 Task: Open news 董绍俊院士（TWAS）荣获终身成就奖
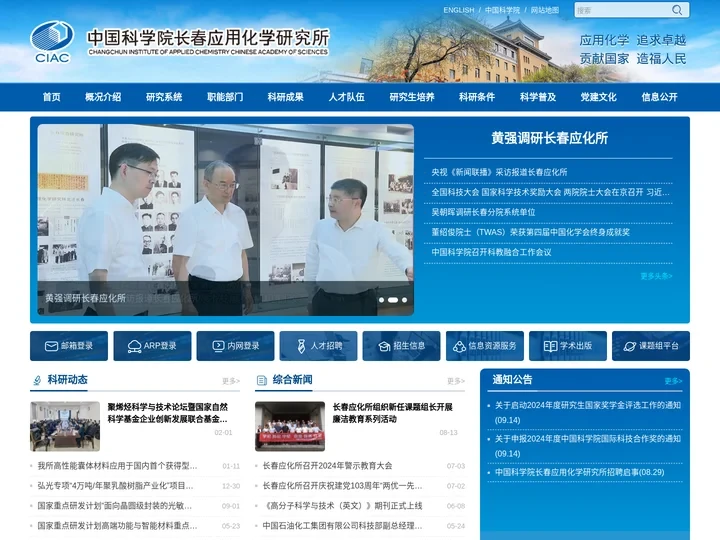click(530, 232)
